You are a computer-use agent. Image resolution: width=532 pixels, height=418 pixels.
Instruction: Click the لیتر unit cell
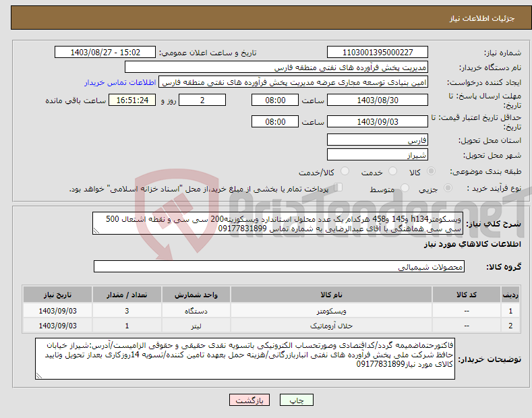click(x=196, y=326)
